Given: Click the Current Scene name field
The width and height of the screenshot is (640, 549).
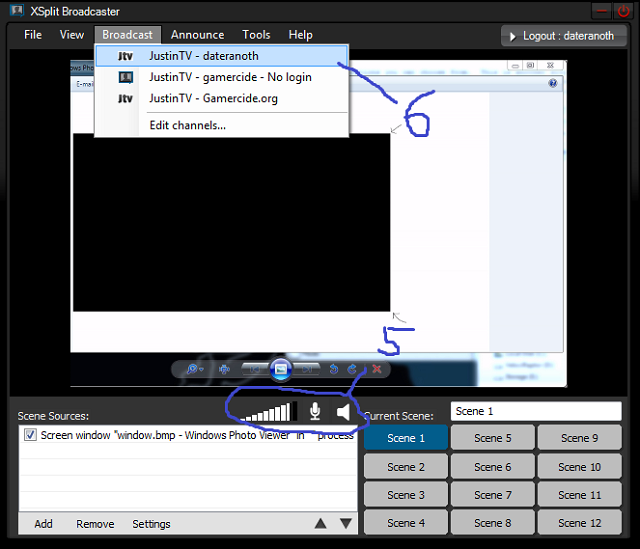Looking at the screenshot, I should point(536,411).
